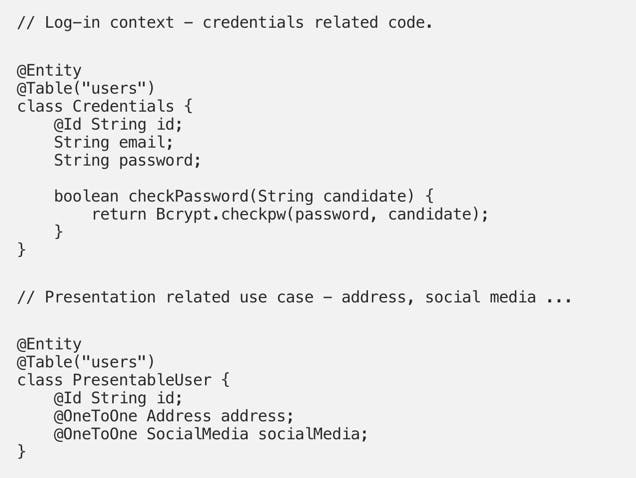Click the Address address field line

[174, 416]
